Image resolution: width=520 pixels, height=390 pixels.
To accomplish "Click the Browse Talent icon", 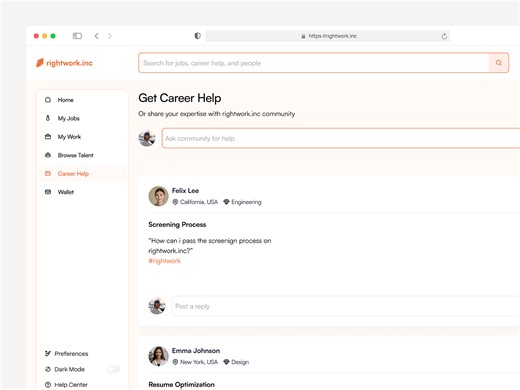I will click(x=48, y=155).
